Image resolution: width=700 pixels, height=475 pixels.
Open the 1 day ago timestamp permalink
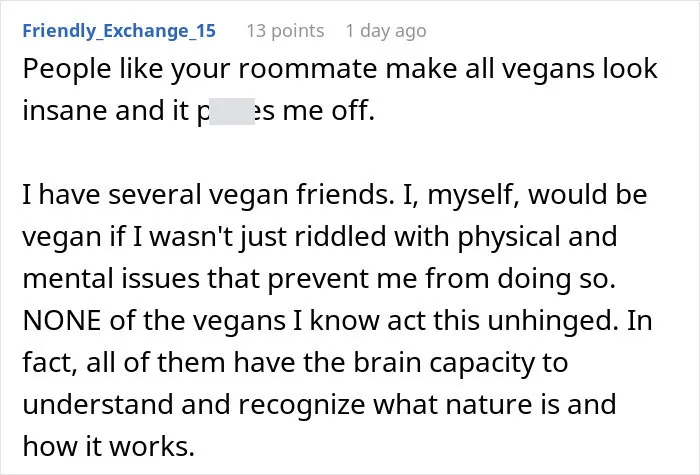pyautogui.click(x=386, y=31)
